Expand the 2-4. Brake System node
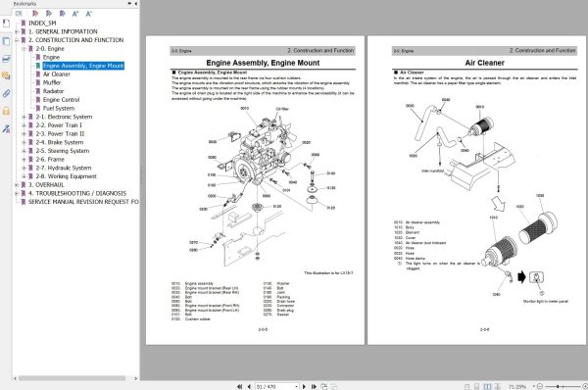This screenshot has width=588, height=390. (x=24, y=142)
